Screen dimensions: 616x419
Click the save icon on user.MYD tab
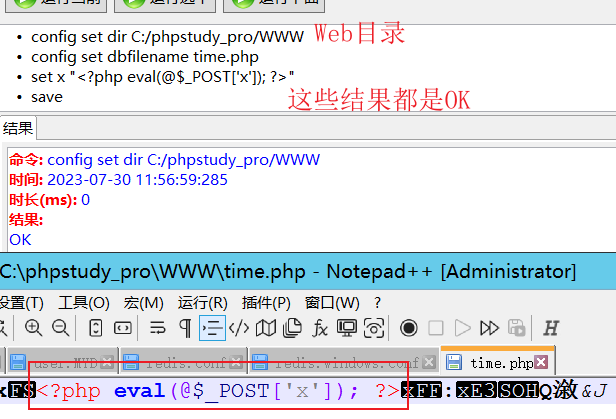pyautogui.click(x=18, y=362)
